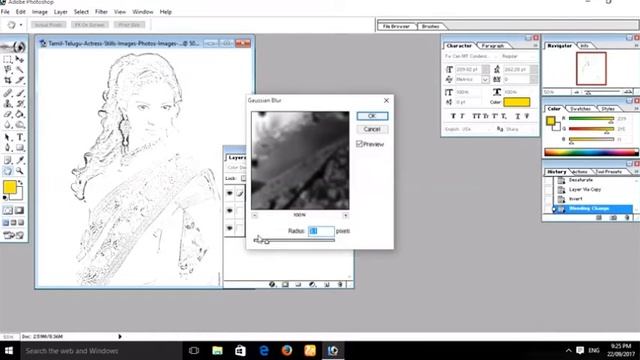Click the Actual Pixels button
Image resolution: width=640 pixels, height=360 pixels.
tap(48, 25)
